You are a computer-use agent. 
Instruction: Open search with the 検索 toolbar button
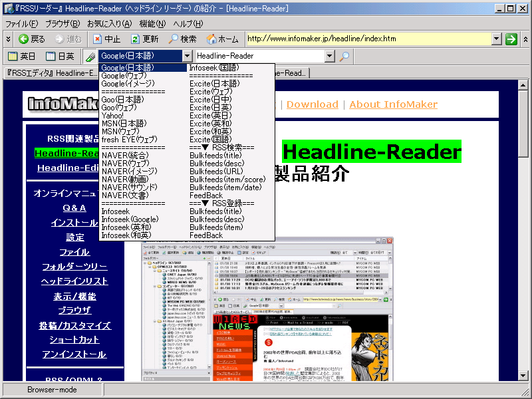tap(182, 39)
